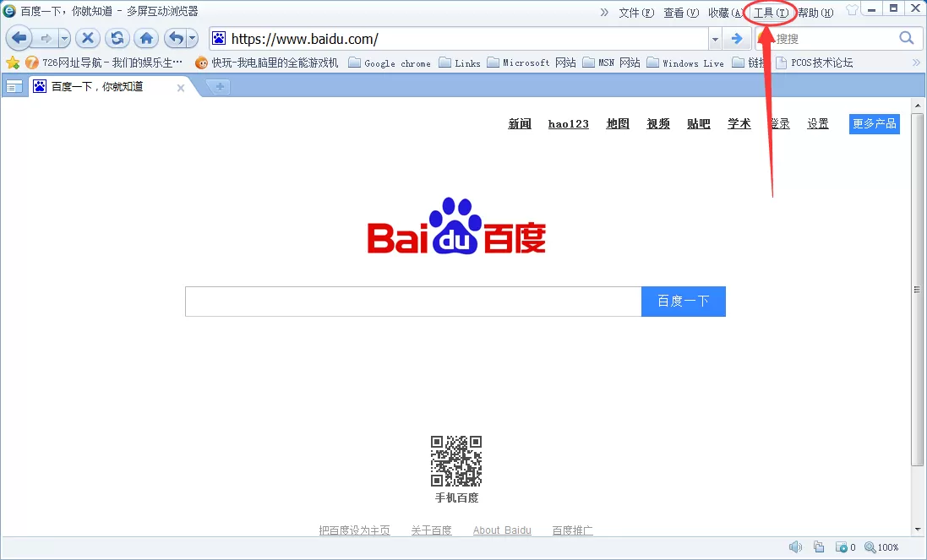The width and height of the screenshot is (927, 560).
Task: Click the Baidu paw favicon in address bar
Action: (219, 39)
